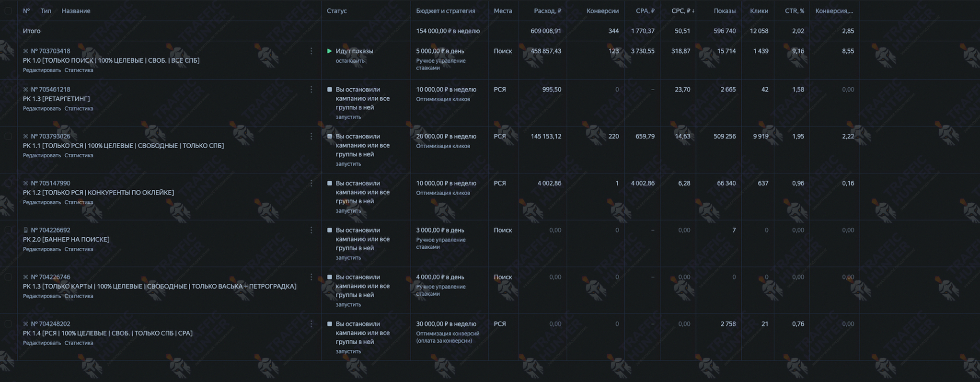
Task: Expand actions menu for campaign № 704226746
Action: pos(311,277)
